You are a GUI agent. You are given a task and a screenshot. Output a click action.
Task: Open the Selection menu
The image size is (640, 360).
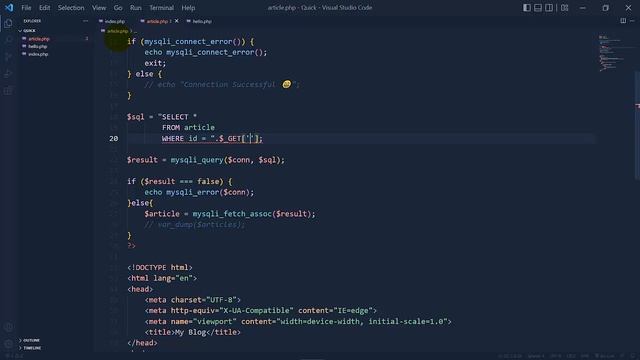(71, 8)
